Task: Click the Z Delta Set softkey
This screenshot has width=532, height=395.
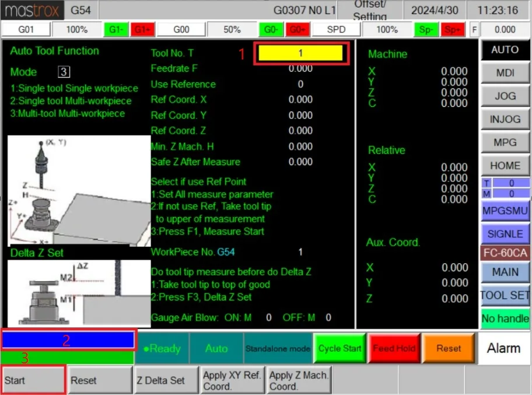Action: [166, 380]
